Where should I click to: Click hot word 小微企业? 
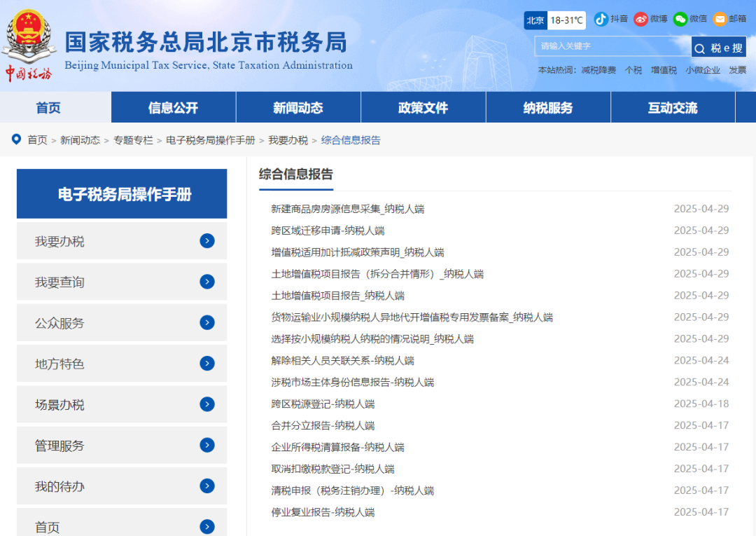click(x=703, y=70)
